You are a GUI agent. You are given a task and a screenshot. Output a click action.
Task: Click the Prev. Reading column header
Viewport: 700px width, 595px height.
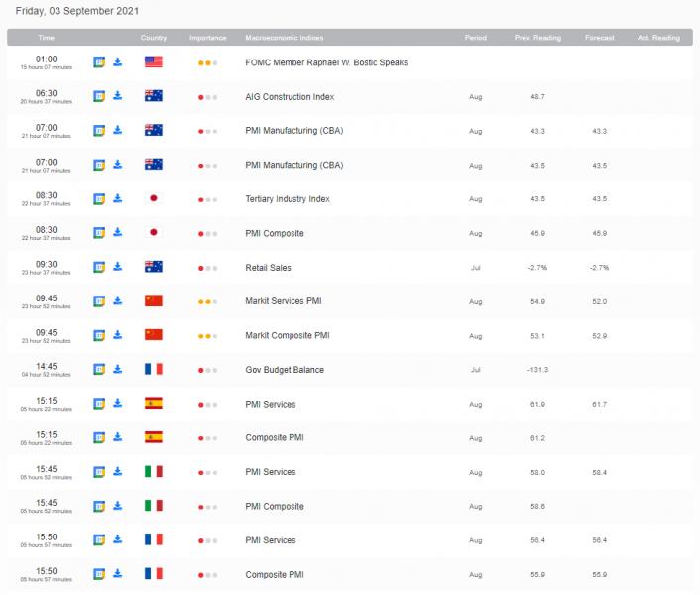(x=537, y=38)
